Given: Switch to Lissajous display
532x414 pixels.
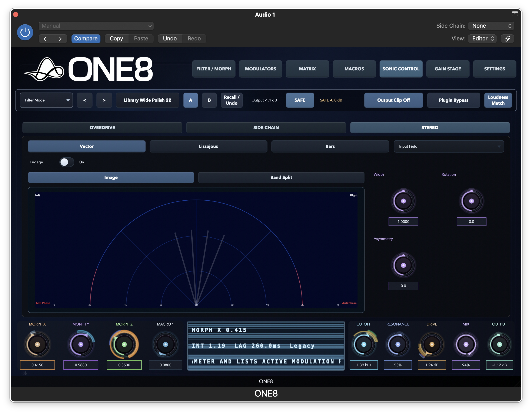Looking at the screenshot, I should pos(208,146).
